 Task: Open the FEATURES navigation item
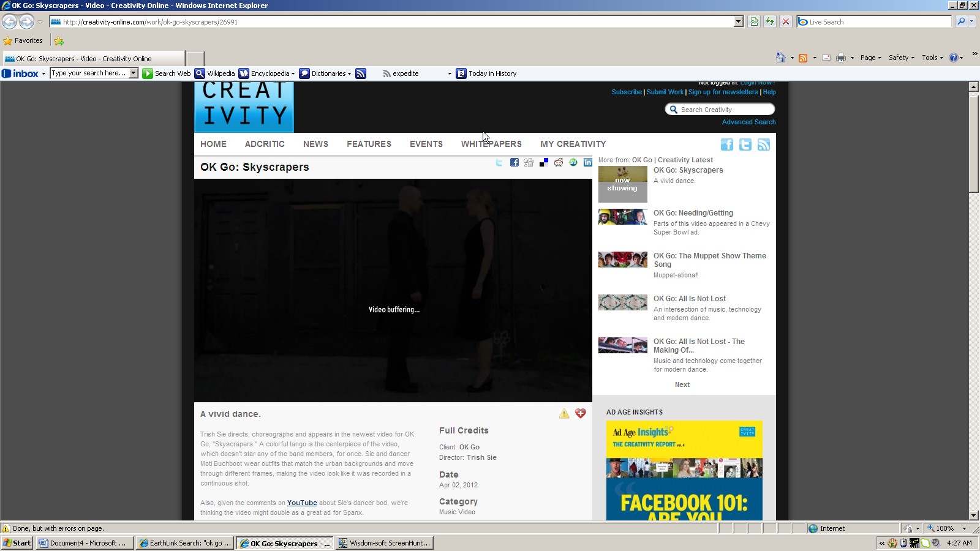coord(369,144)
